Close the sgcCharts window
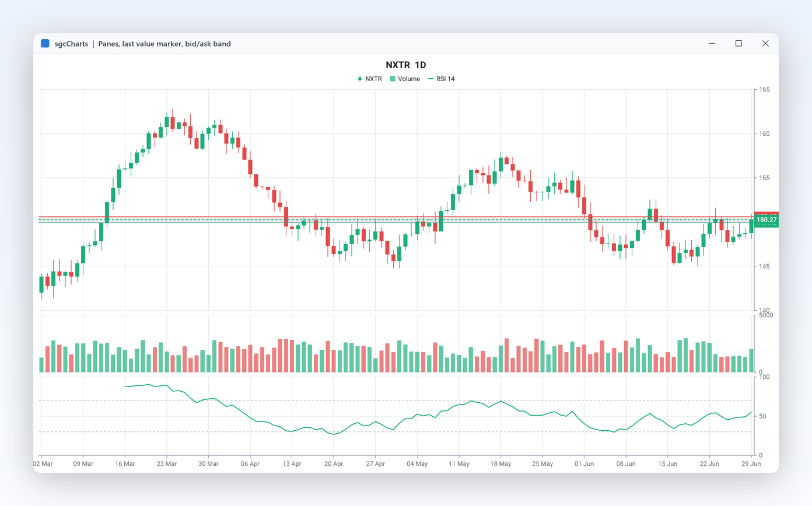812x506 pixels. click(765, 43)
